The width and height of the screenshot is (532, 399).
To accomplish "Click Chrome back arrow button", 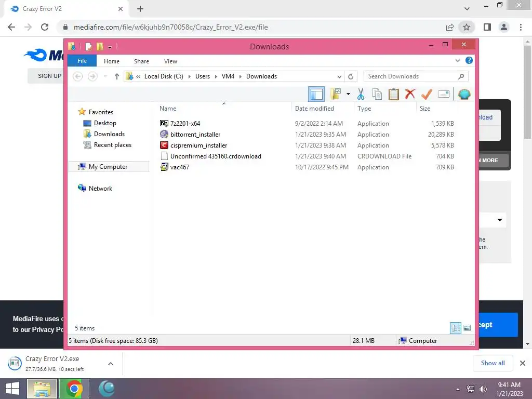I will point(11,27).
